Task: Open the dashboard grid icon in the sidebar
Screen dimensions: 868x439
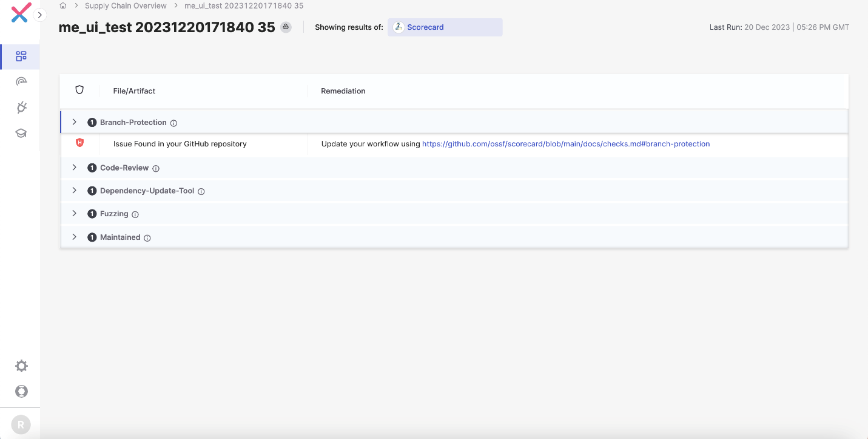Action: tap(21, 56)
